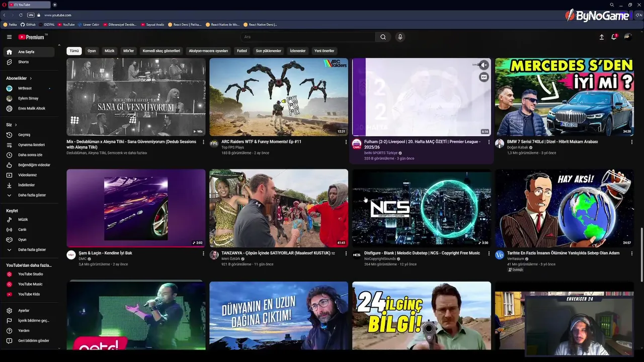Open Müzik under Keşfet
This screenshot has width=644, height=362.
29,220
